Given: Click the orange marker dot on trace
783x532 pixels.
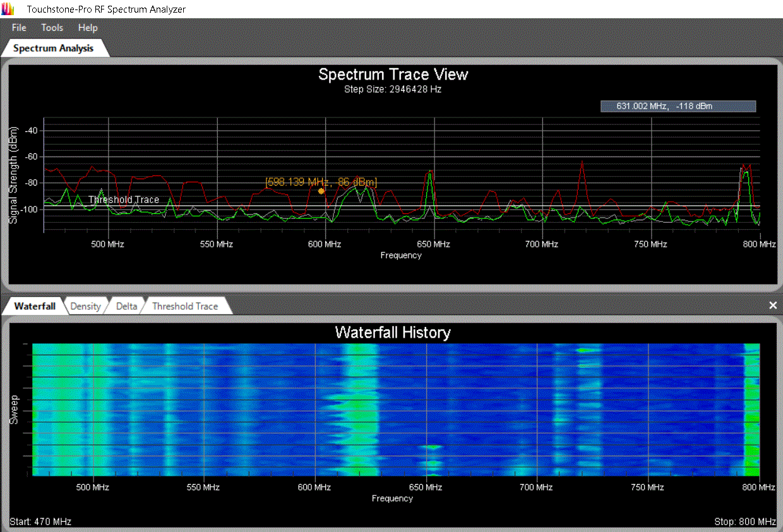Looking at the screenshot, I should click(321, 191).
